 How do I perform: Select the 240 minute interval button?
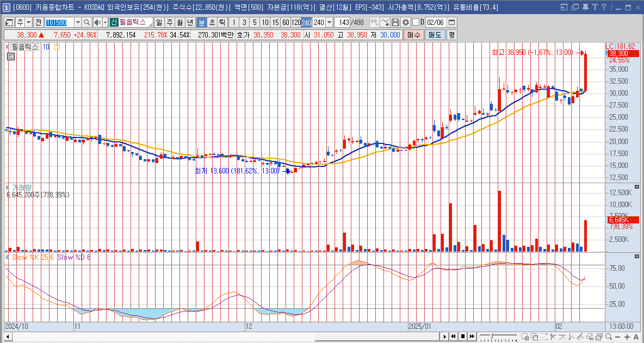(306, 22)
